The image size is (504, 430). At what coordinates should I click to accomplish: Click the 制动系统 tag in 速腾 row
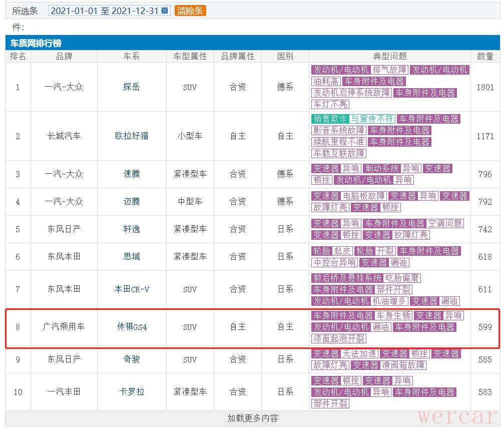[381, 168]
